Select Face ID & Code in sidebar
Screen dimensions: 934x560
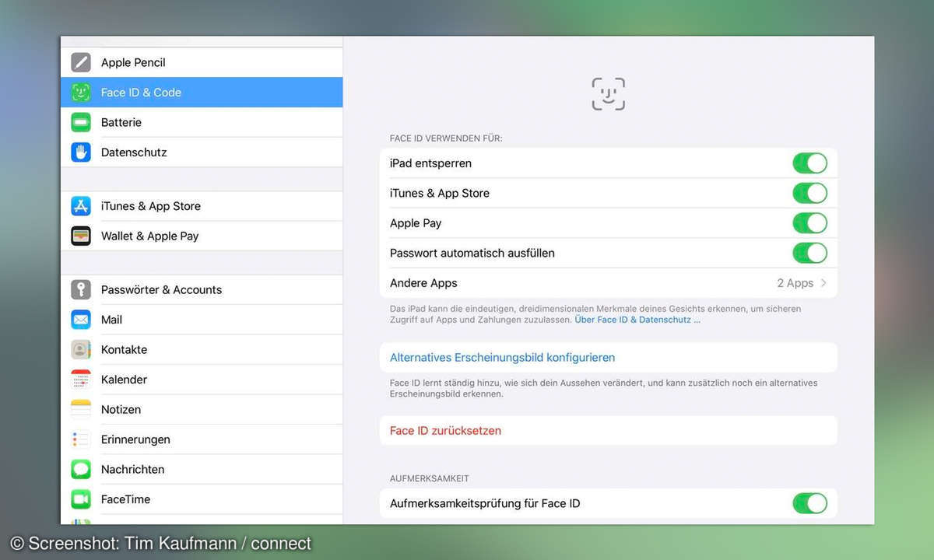202,93
